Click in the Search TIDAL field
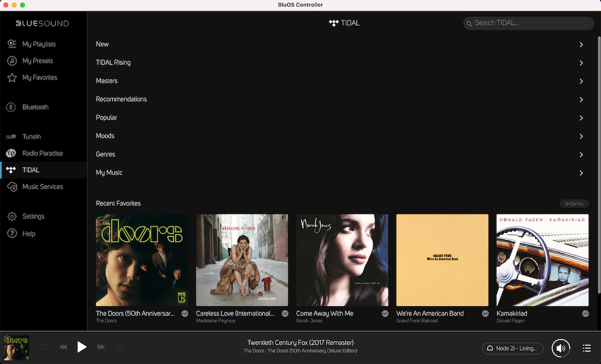The height and width of the screenshot is (364, 601). point(529,23)
